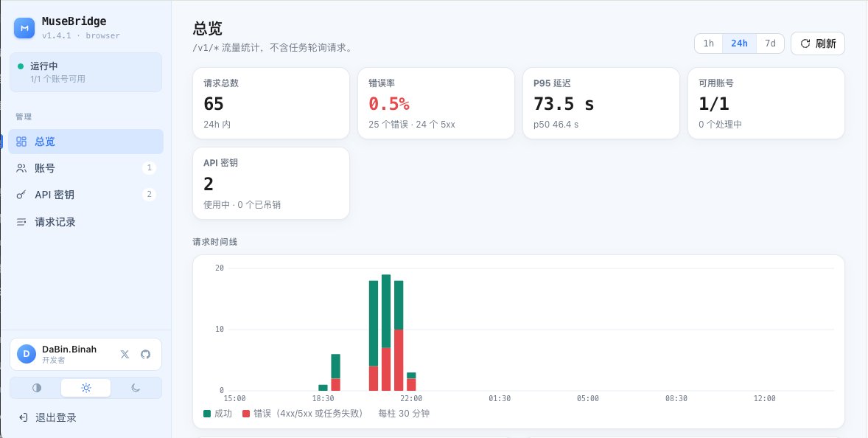The height and width of the screenshot is (438, 868).
Task: Click the 请求总数 value "65"
Action: click(x=214, y=103)
